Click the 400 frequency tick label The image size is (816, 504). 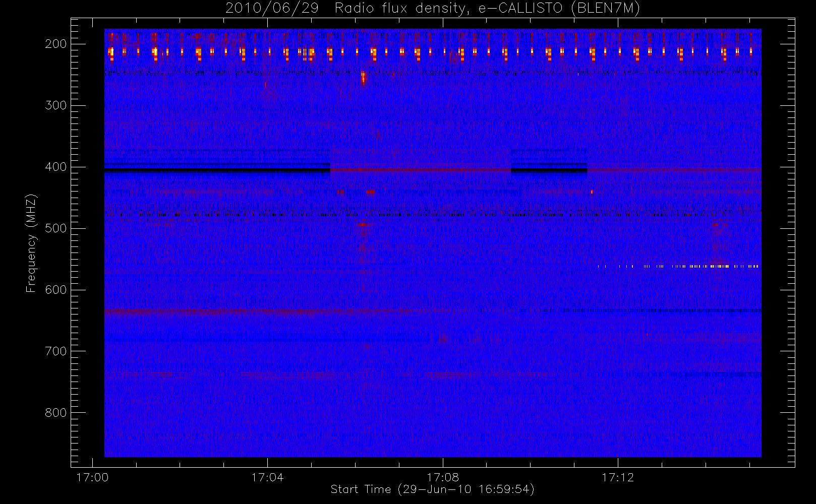pos(56,167)
